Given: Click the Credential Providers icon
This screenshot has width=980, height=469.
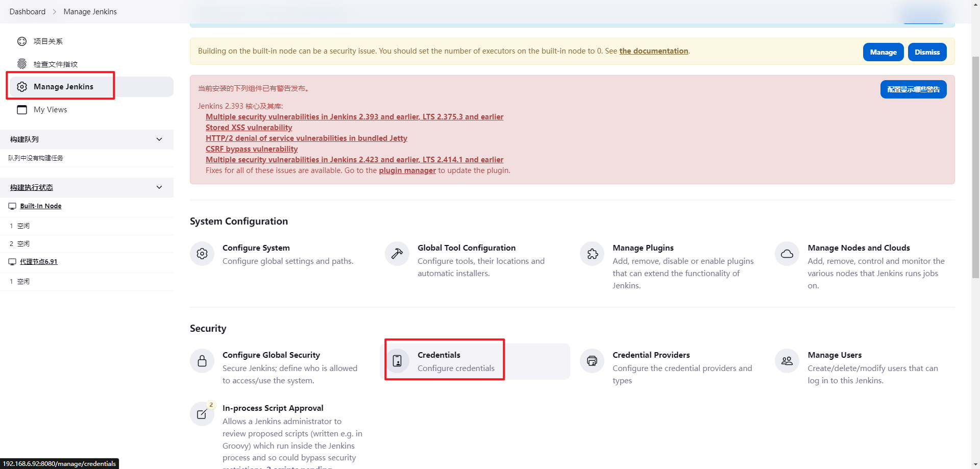Looking at the screenshot, I should point(592,361).
